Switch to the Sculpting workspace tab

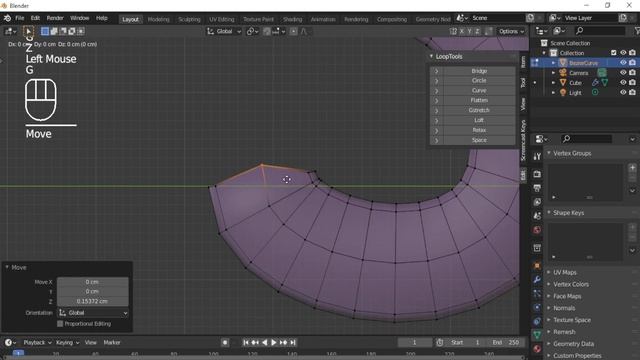point(189,19)
